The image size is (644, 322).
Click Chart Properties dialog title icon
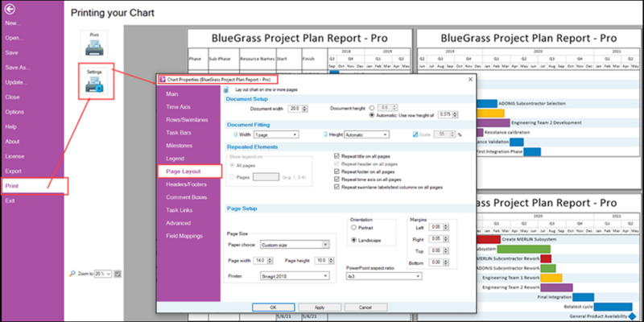coord(163,79)
